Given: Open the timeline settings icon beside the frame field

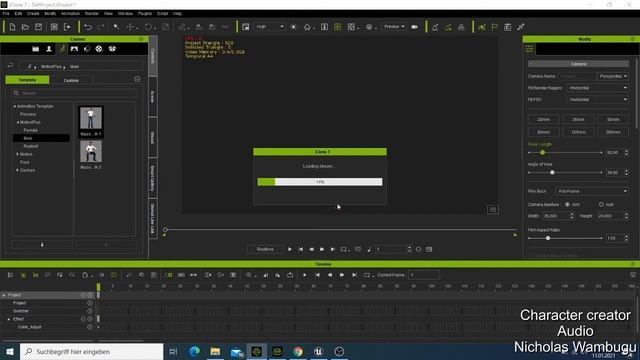Looking at the screenshot, I should pyautogui.click(x=429, y=249).
